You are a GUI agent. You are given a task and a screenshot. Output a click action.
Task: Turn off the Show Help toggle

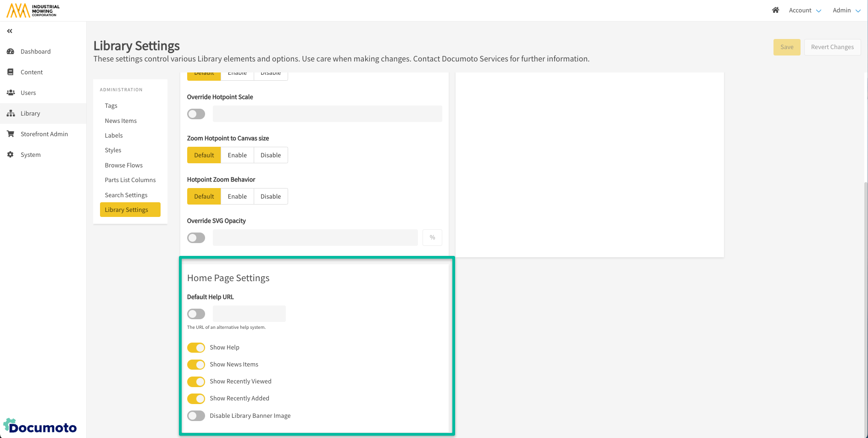[x=196, y=348]
